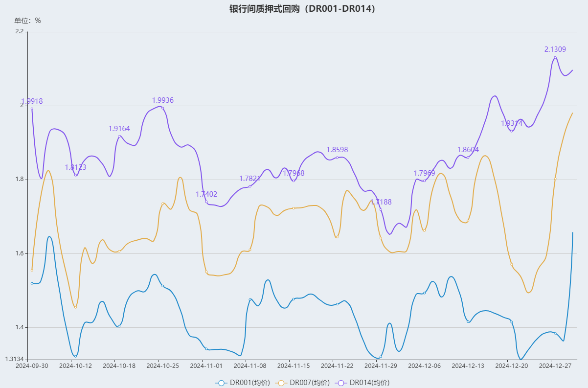Click the 1.7188 low point marker
Screen dimensions: 588x388
[x=381, y=210]
